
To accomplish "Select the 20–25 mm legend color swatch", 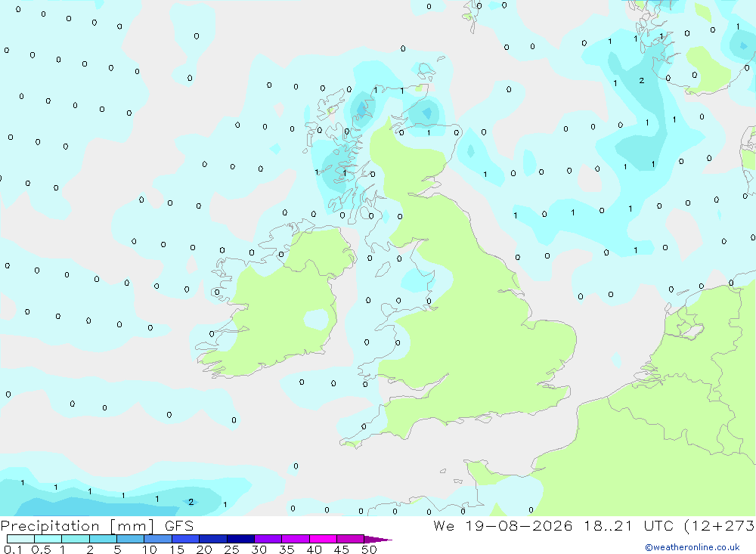I will point(212,539).
